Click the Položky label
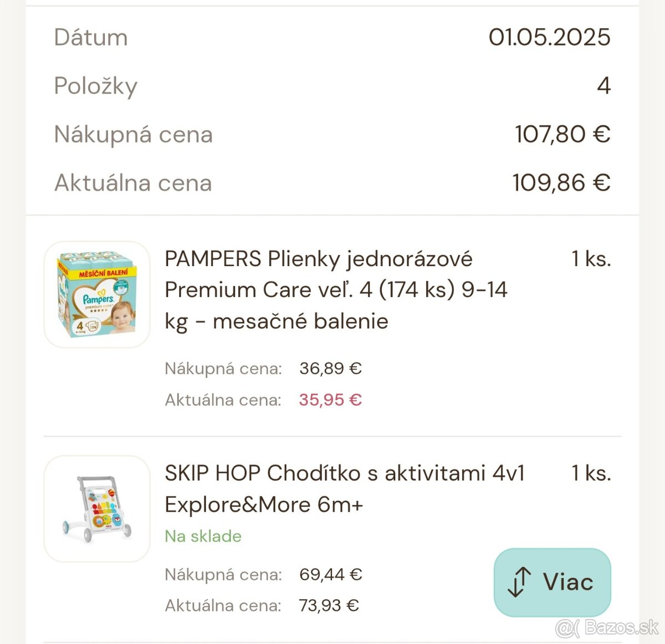665x644 pixels. [x=96, y=86]
